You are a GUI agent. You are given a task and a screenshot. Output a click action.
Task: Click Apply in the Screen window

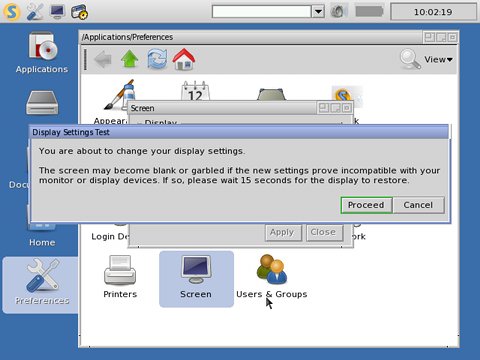(283, 232)
